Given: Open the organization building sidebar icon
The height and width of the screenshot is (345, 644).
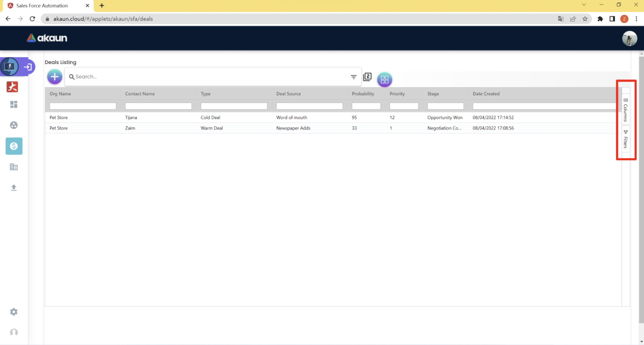Looking at the screenshot, I should 14,167.
